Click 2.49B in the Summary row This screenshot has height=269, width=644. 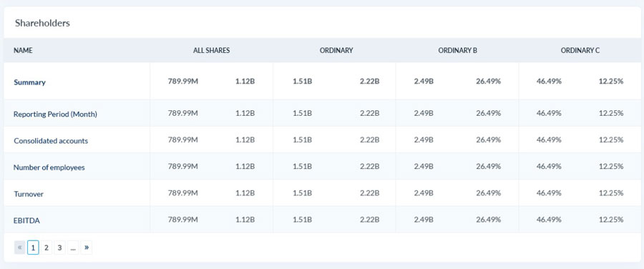(x=424, y=82)
